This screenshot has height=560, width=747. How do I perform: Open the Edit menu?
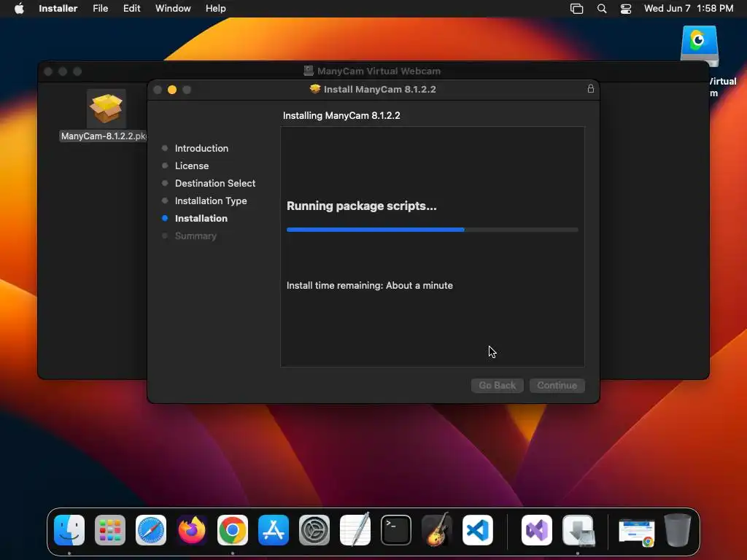(x=131, y=9)
